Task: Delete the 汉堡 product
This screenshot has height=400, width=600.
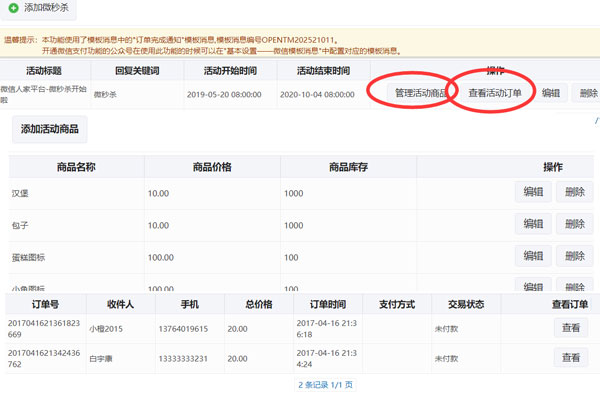Action: [x=575, y=192]
